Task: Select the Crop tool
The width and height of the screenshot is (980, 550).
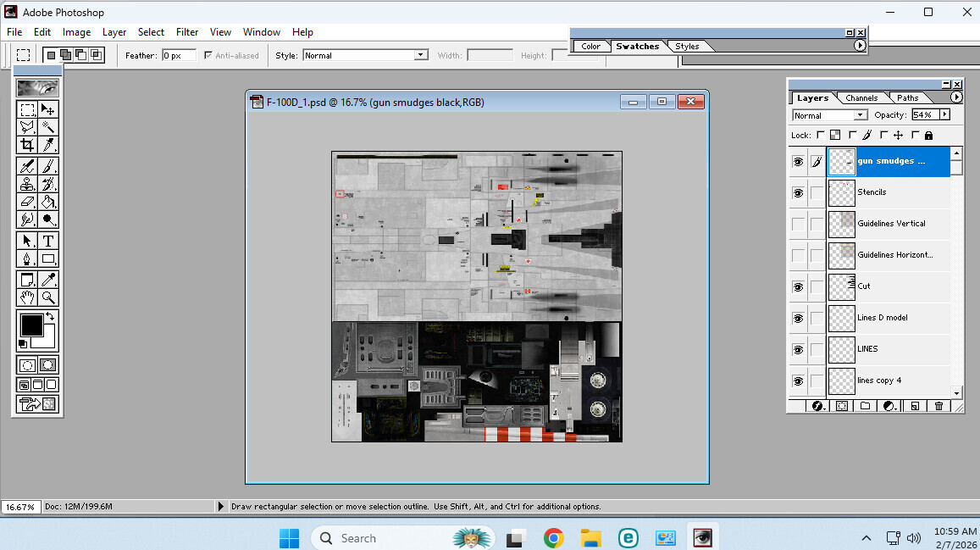Action: (x=28, y=144)
